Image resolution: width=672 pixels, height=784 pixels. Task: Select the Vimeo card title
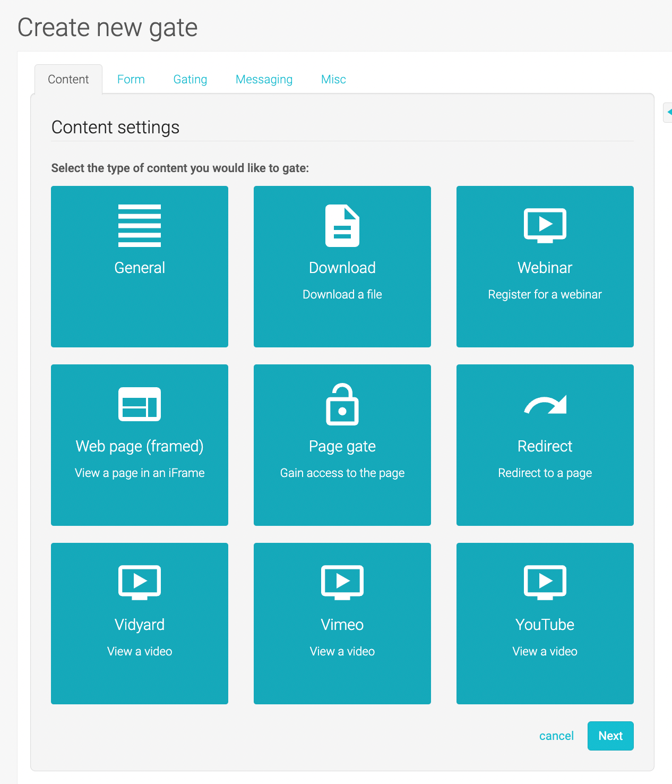pyautogui.click(x=342, y=625)
